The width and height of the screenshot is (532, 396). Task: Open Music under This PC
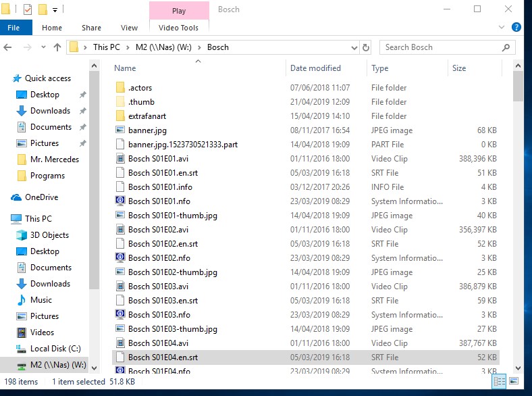click(41, 300)
